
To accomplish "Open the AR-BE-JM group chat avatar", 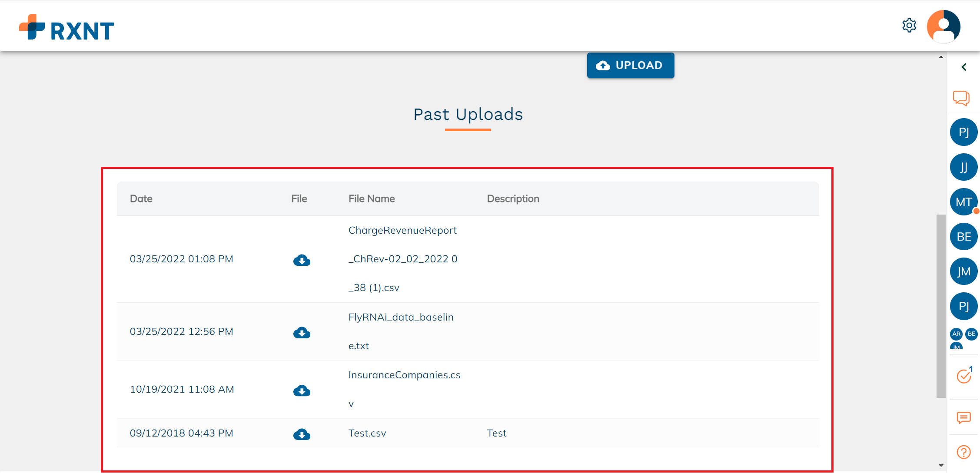I will pos(963,337).
